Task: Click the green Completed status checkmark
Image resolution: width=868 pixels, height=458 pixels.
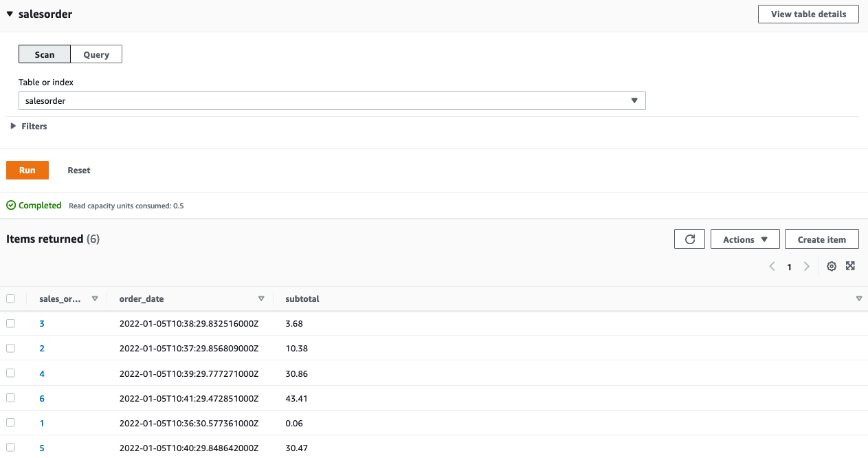Action: [10, 205]
